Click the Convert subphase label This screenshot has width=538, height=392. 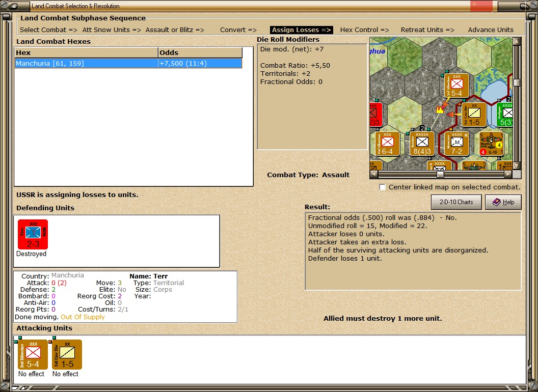(238, 30)
